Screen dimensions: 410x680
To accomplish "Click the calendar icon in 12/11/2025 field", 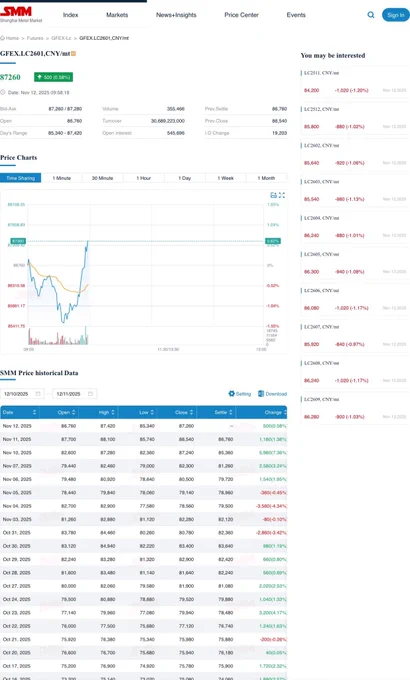I will point(91,394).
